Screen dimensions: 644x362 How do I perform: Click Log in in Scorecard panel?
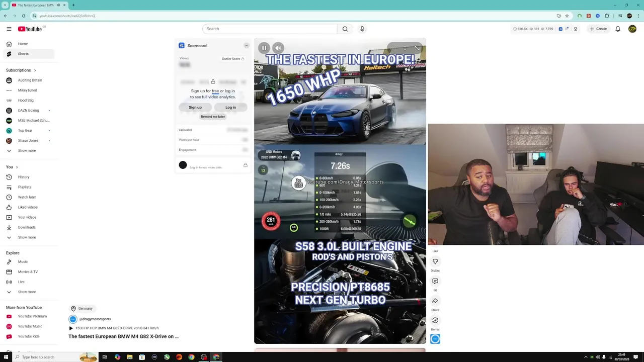(x=230, y=107)
